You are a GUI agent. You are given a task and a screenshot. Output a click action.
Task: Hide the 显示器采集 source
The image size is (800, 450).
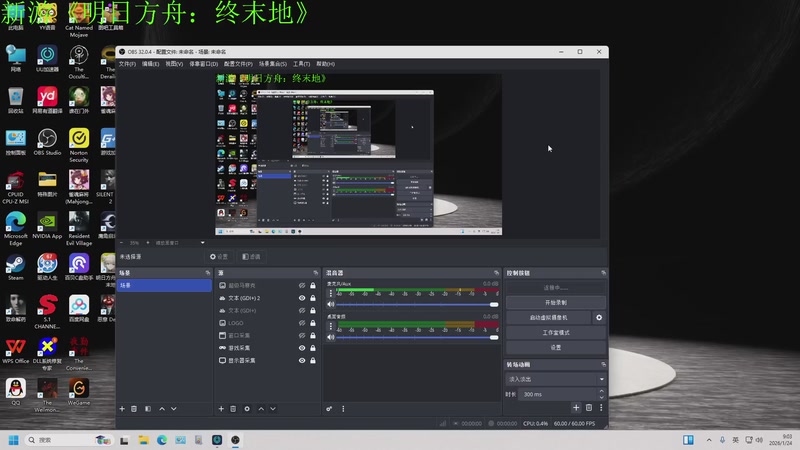coord(302,360)
